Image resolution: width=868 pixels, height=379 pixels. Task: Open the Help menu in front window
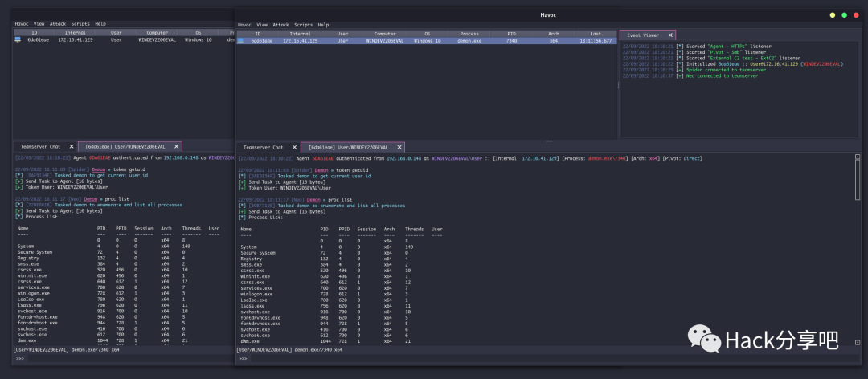[x=323, y=25]
